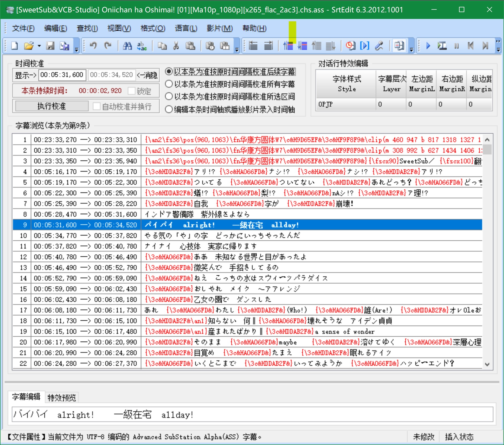This screenshot has height=445, width=504.
Task: Click the Cut scissors icon
Action: pos(176,46)
